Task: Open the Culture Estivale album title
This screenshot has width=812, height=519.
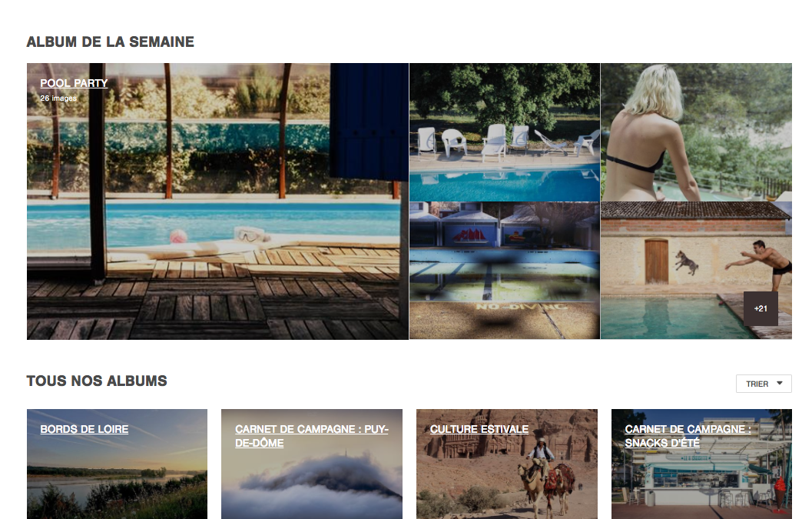Action: pos(479,429)
